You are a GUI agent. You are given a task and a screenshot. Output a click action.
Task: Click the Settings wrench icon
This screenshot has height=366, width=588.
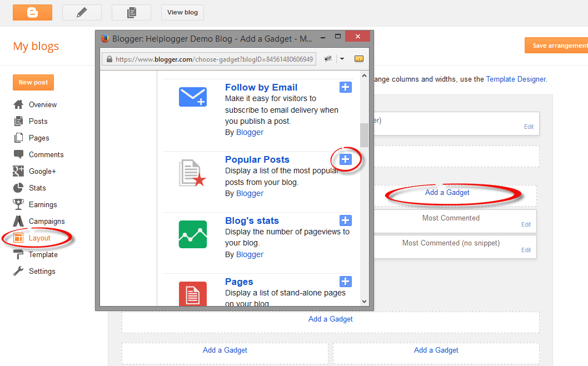coord(18,271)
